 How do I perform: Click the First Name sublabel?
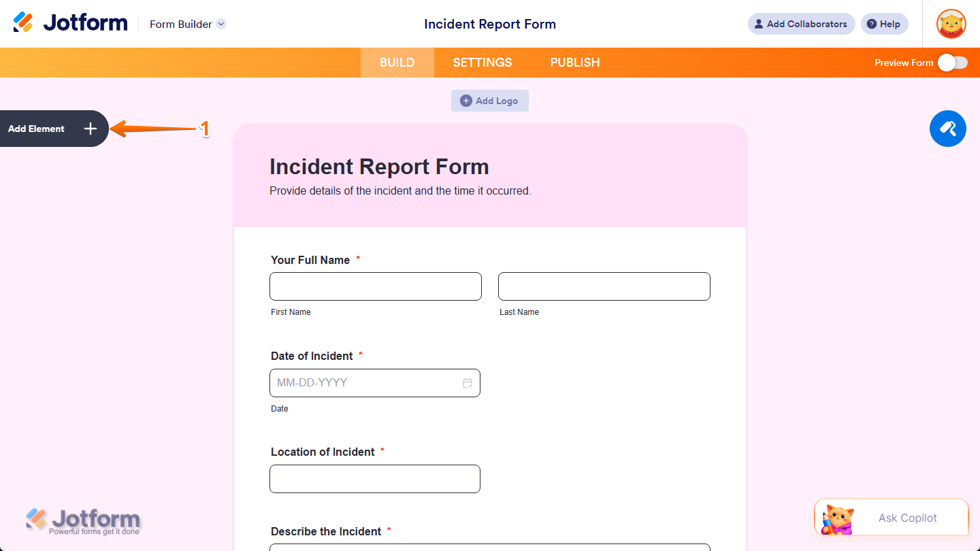pyautogui.click(x=291, y=312)
